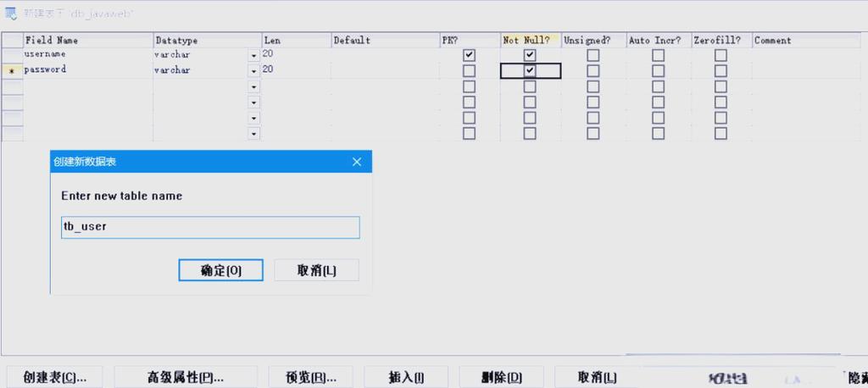Click the table icon in the title bar
The image size is (868, 388).
(11, 12)
